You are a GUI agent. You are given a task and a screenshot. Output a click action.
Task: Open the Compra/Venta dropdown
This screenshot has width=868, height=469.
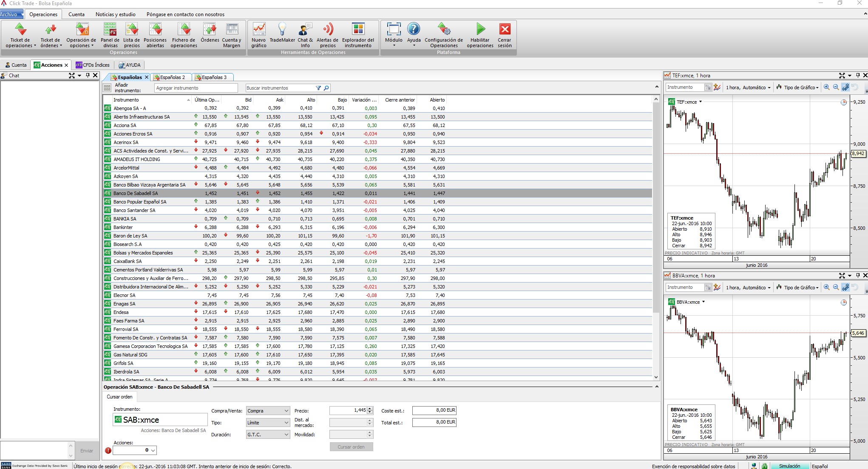coord(268,411)
